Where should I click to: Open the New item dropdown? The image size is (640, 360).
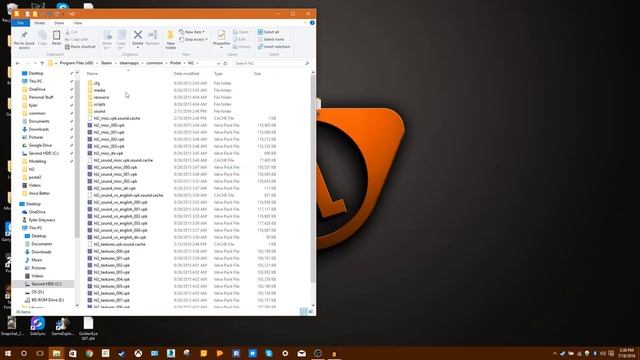pyautogui.click(x=192, y=32)
